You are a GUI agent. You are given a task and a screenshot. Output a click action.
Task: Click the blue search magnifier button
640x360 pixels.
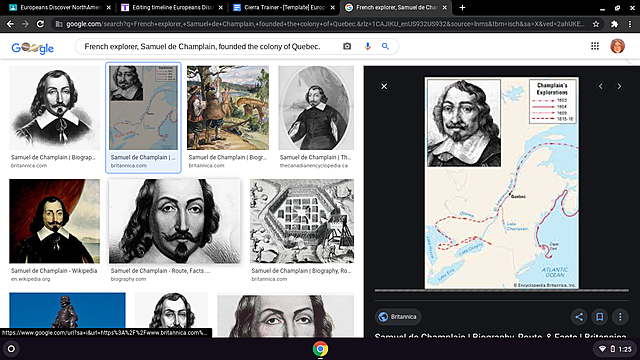pyautogui.click(x=385, y=47)
